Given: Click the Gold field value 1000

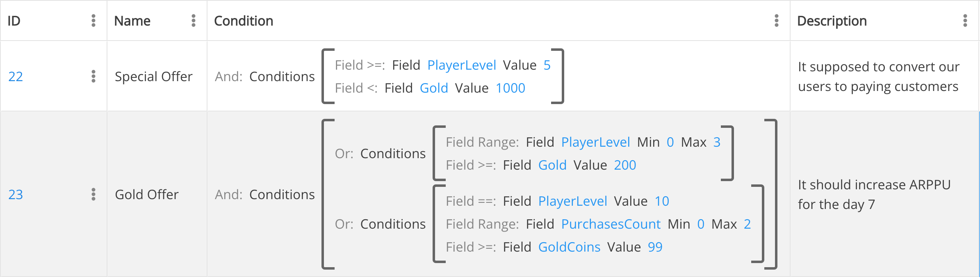Looking at the screenshot, I should pyautogui.click(x=510, y=88).
